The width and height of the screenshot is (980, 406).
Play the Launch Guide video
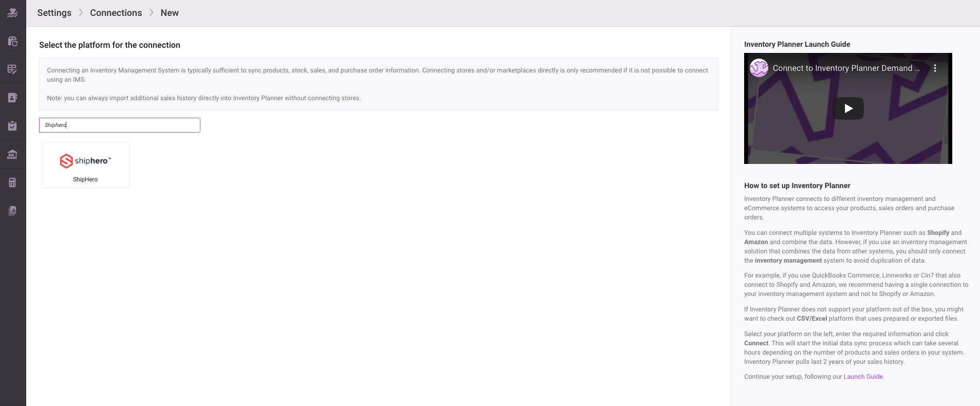[x=848, y=108]
